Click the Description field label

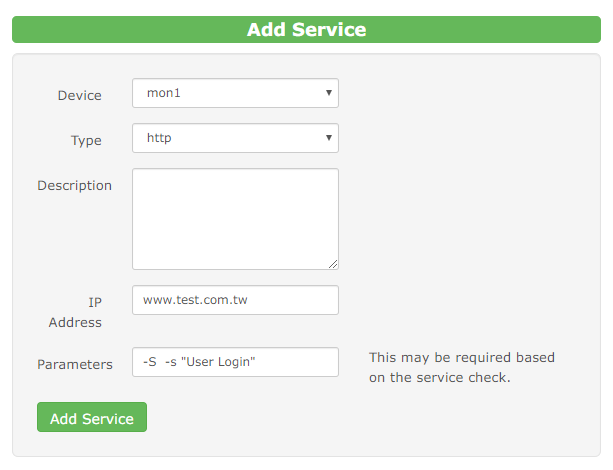[75, 185]
